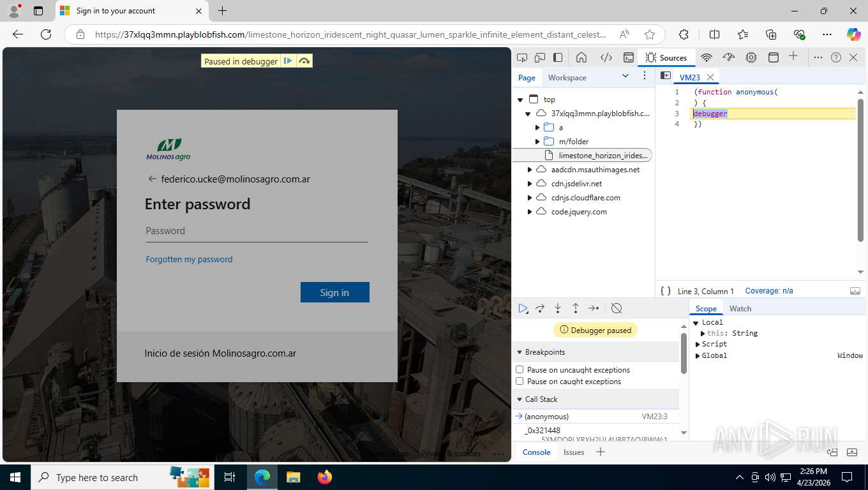Switch to the Watch tab
868x490 pixels.
click(x=740, y=308)
